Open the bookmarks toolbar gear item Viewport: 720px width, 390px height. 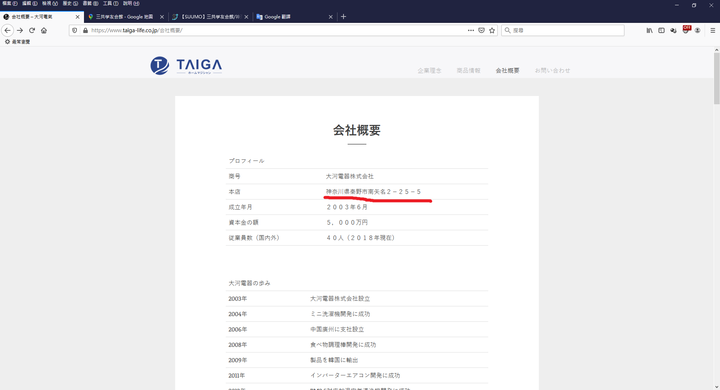[17, 42]
